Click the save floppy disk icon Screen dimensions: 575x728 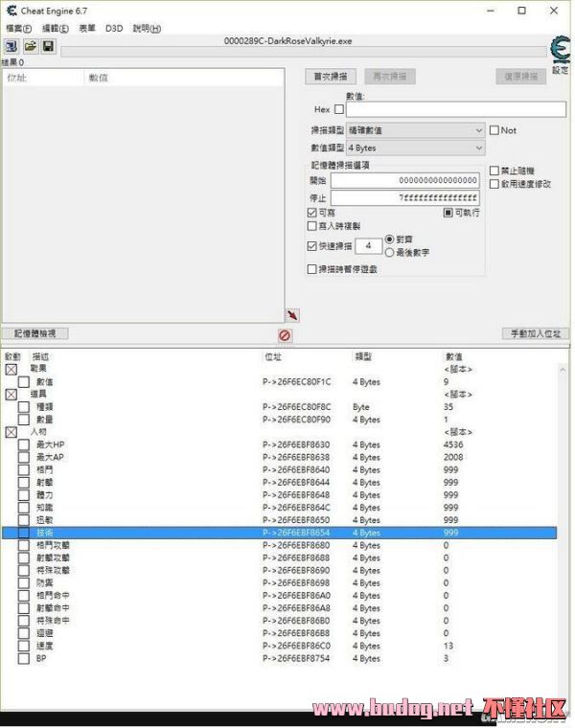(x=48, y=46)
